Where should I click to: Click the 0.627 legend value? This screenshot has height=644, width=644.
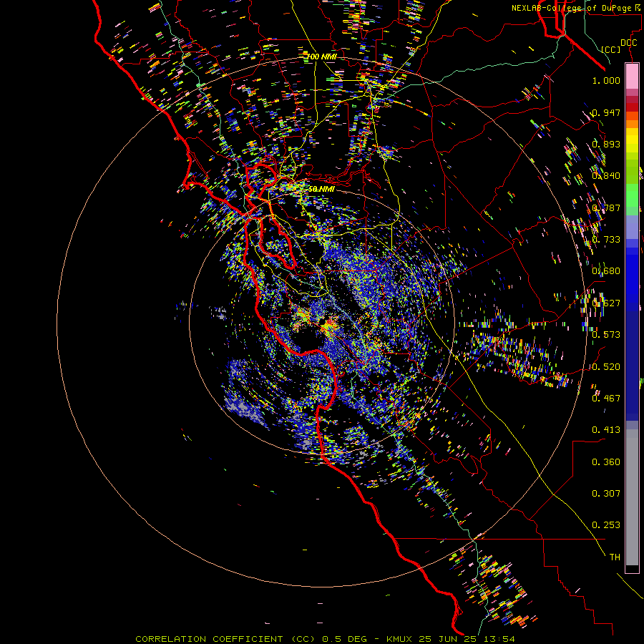pos(606,303)
